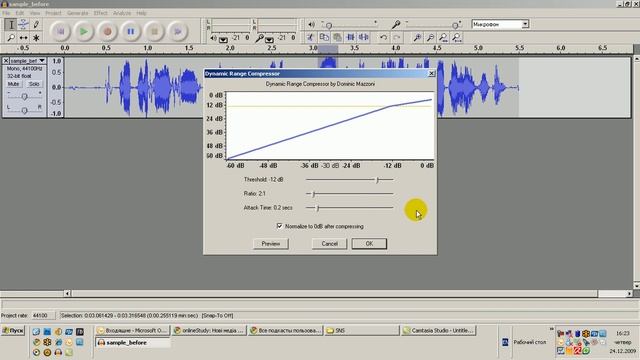Click the Skip to Start transport button

click(60, 31)
